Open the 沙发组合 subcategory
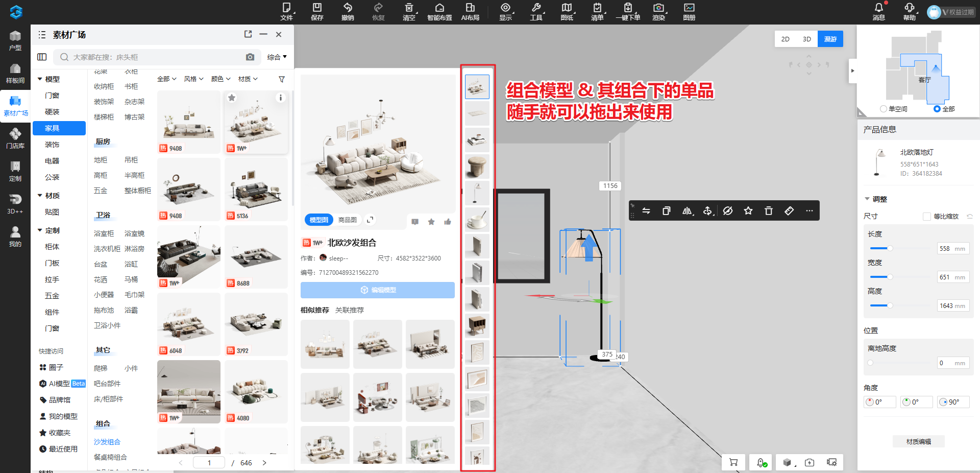Screen dimensions: 980x473 coord(107,442)
